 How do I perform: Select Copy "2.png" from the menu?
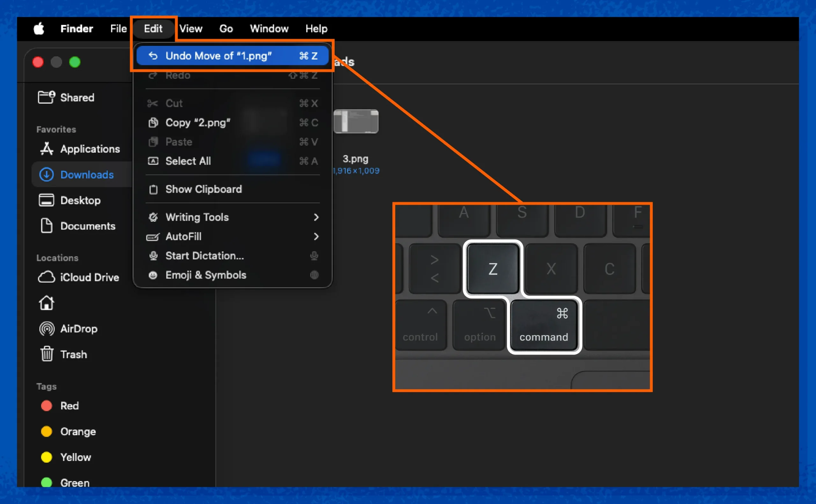(x=198, y=123)
